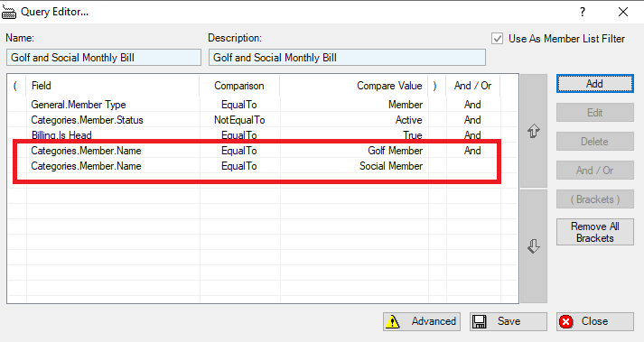Click Remove All Brackets button
The height and width of the screenshot is (342, 644).
[594, 232]
